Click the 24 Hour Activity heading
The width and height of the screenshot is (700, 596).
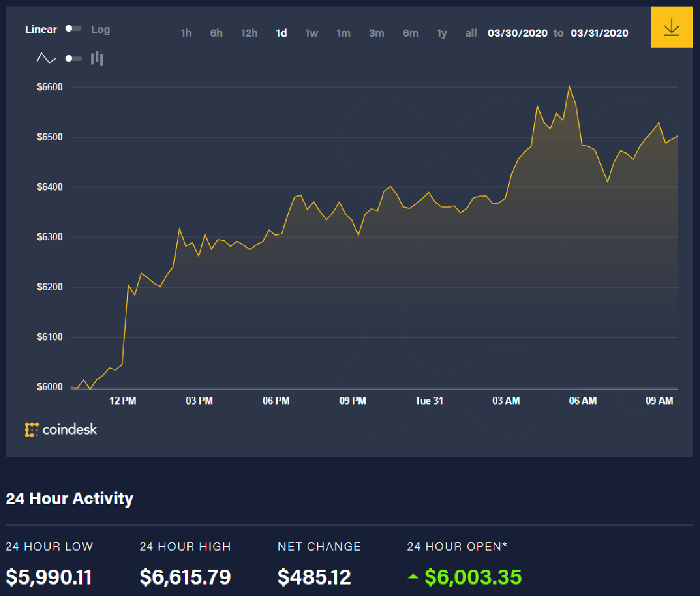[69, 499]
